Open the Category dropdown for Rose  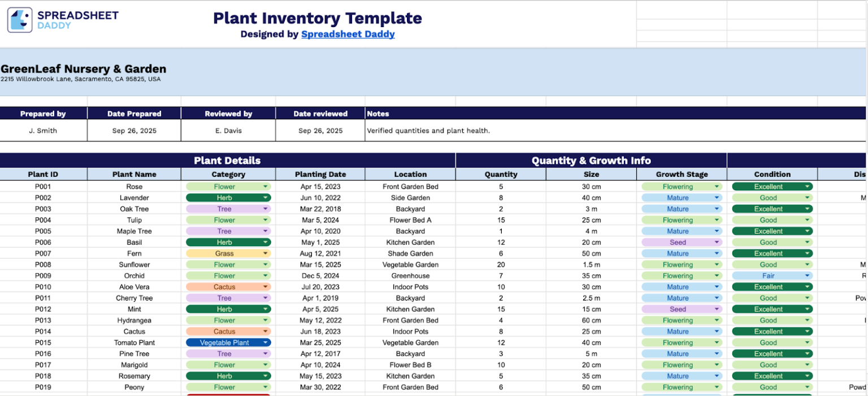pyautogui.click(x=266, y=186)
